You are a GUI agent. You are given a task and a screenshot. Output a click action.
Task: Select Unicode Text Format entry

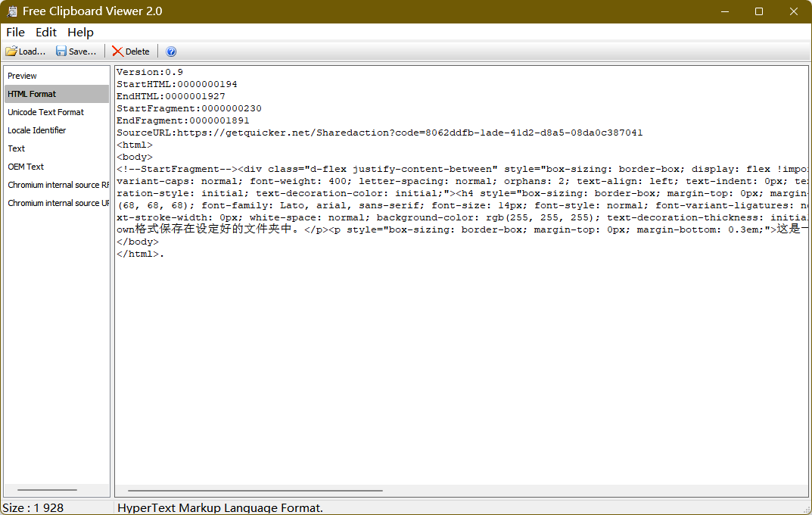[x=57, y=112]
